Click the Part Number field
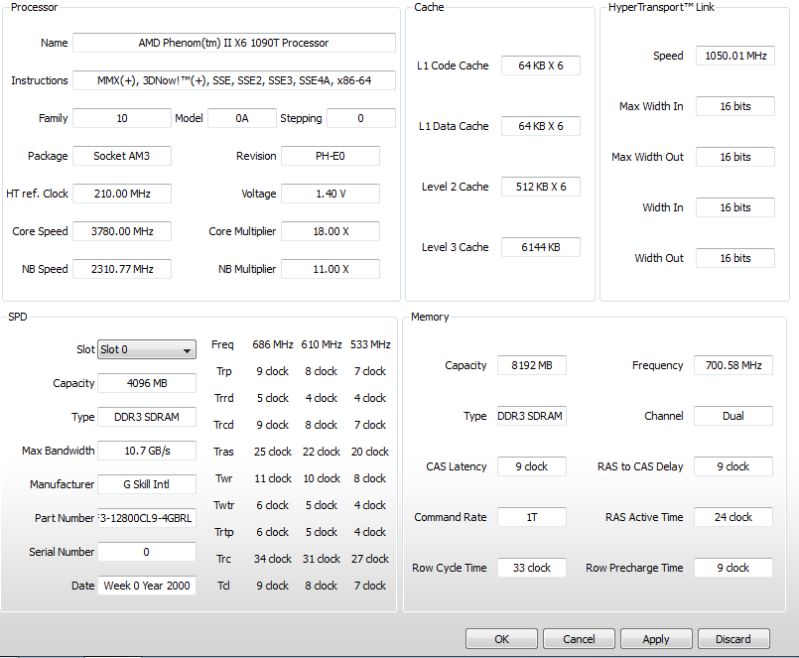This screenshot has height=658, width=799. coord(147,518)
